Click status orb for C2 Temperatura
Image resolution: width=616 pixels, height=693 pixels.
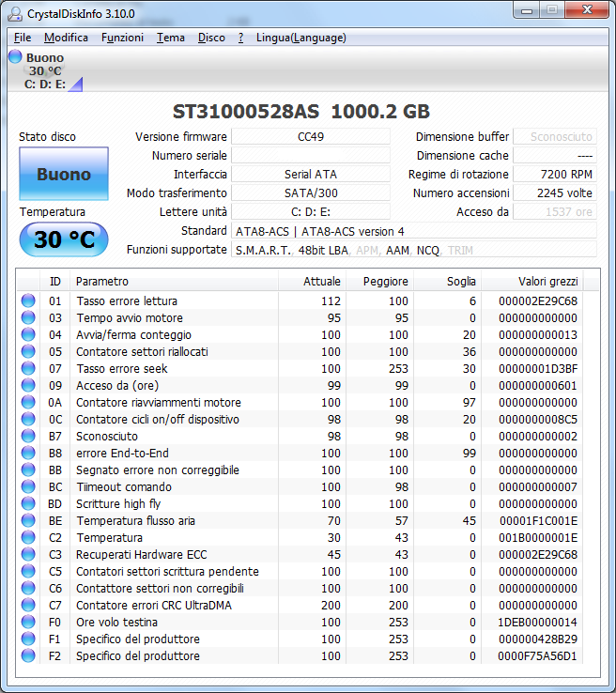coord(28,537)
